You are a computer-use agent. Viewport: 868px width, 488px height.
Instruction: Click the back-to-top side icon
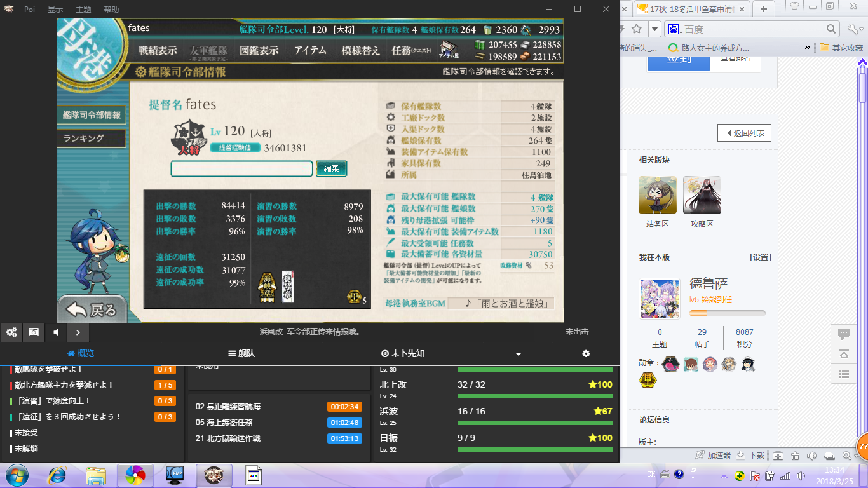click(844, 354)
